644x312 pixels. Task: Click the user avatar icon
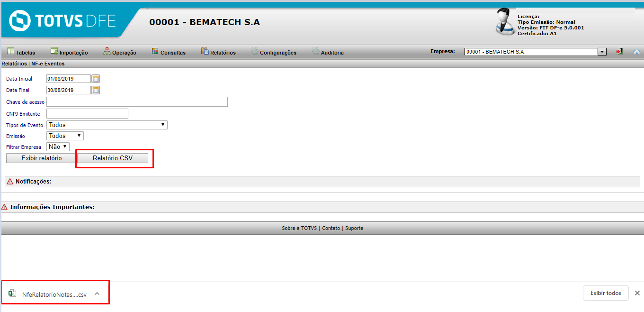[505, 22]
